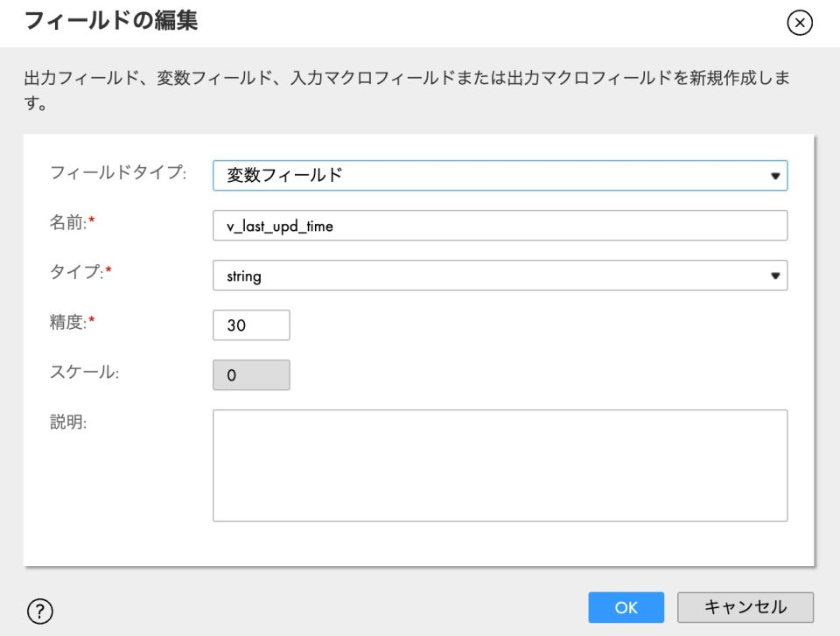Click the タイプ dropdown arrow icon

pyautogui.click(x=775, y=275)
